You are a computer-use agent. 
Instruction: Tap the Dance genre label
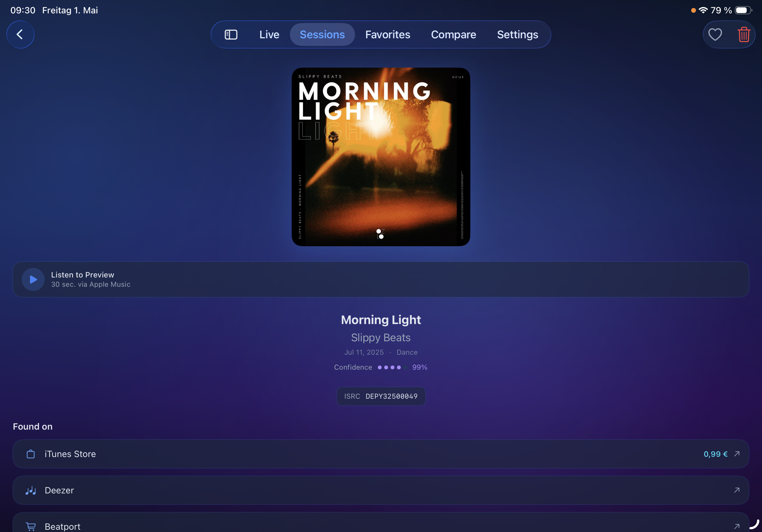click(407, 352)
